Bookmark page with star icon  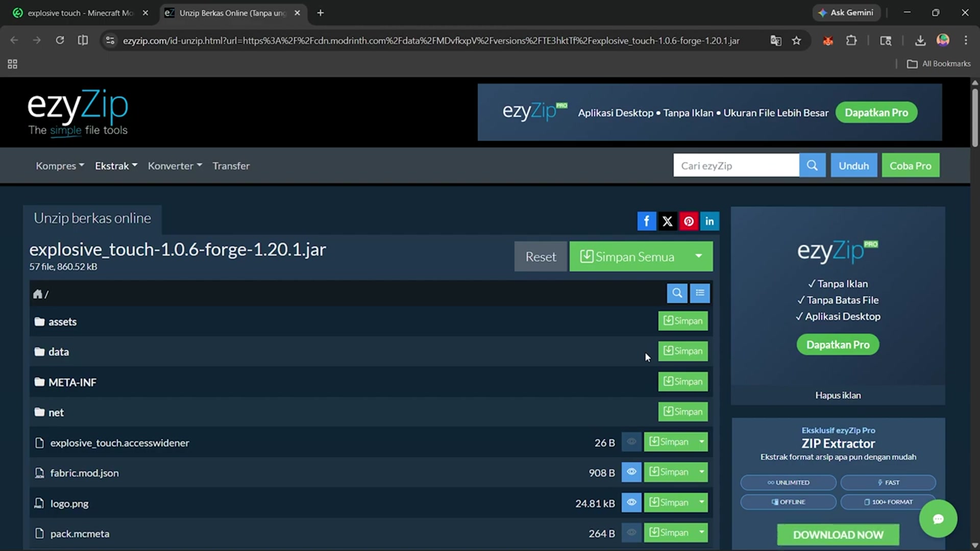coord(796,41)
